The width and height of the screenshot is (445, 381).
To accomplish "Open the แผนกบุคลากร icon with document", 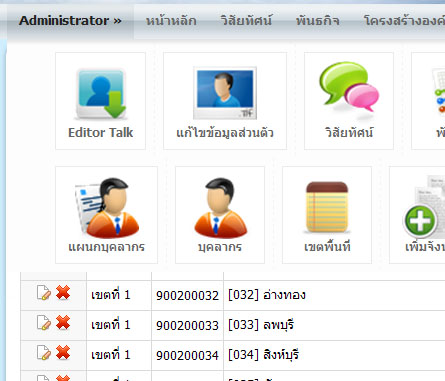I will (x=107, y=207).
